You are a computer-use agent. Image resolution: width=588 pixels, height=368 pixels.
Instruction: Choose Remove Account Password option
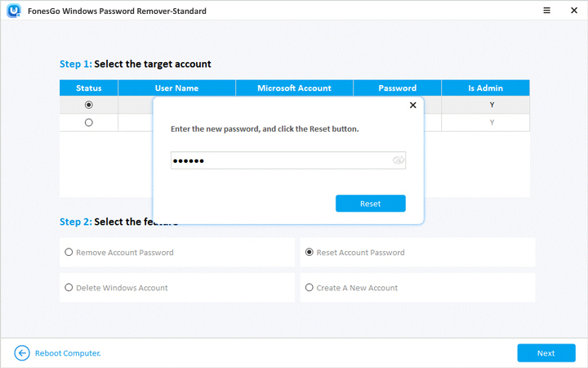[x=69, y=253]
